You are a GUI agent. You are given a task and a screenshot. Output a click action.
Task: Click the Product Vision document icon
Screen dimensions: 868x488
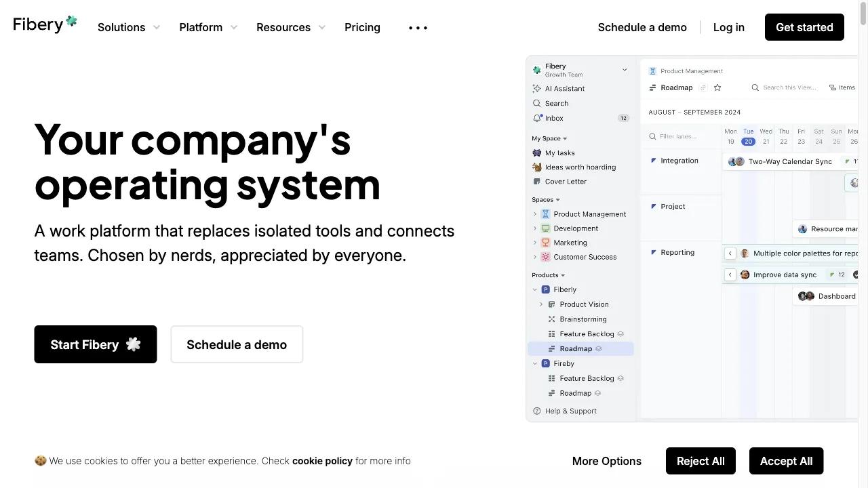tap(551, 304)
